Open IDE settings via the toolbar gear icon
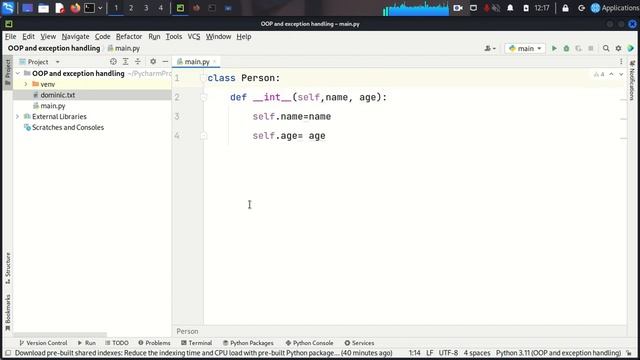Screen dimensions: 640x360 pos(618,48)
